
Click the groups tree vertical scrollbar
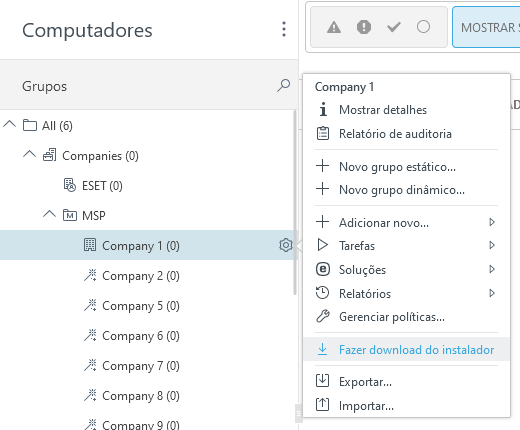(x=295, y=203)
